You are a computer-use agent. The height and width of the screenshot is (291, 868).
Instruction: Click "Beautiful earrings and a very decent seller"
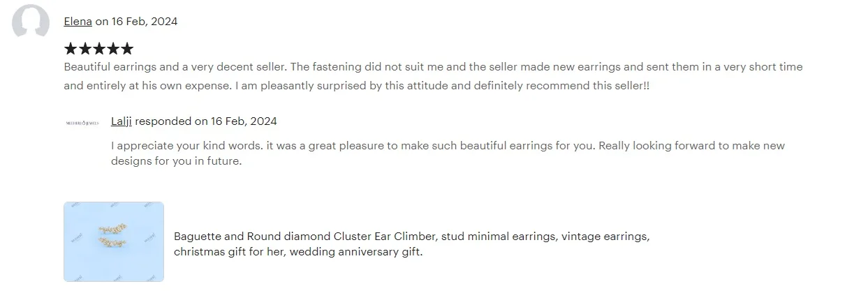click(x=175, y=67)
